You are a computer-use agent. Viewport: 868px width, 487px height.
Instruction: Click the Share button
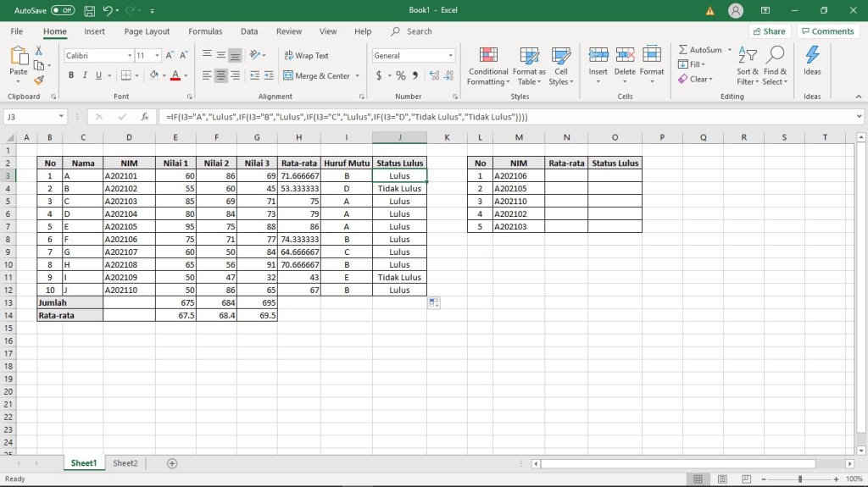[768, 31]
